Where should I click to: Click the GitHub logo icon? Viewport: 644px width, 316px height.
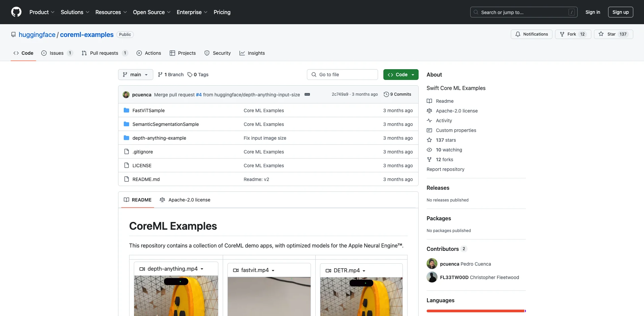tap(16, 12)
